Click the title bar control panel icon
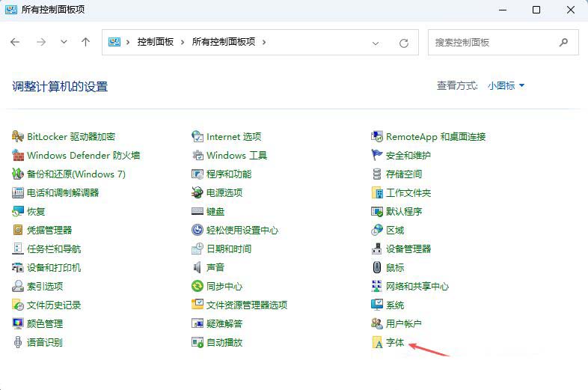This screenshot has width=588, height=390. pos(11,10)
